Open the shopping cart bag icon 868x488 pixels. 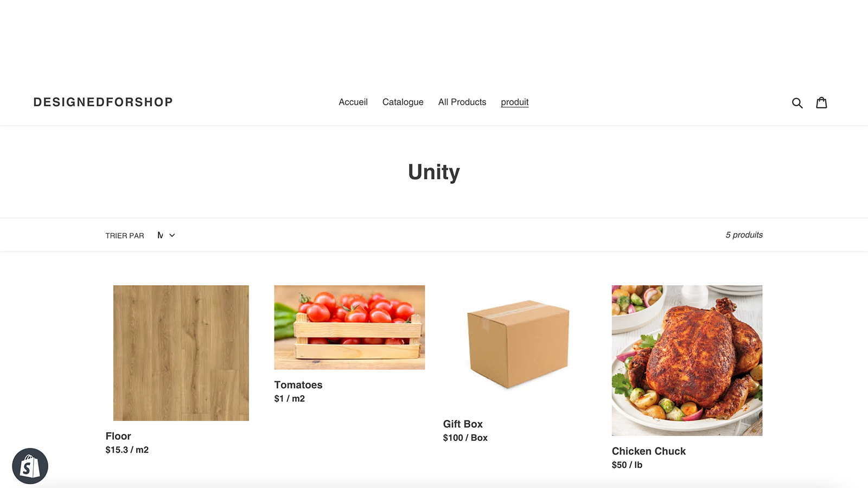(821, 102)
